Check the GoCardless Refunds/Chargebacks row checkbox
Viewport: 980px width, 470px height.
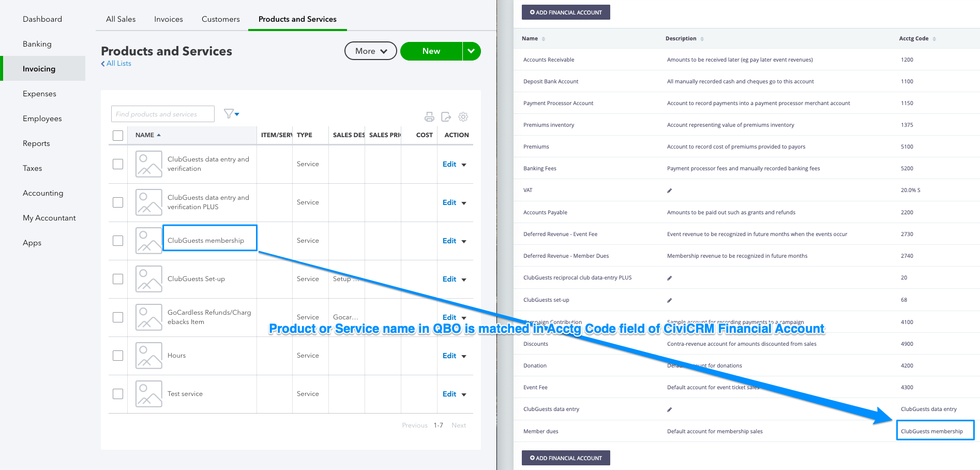pos(118,317)
